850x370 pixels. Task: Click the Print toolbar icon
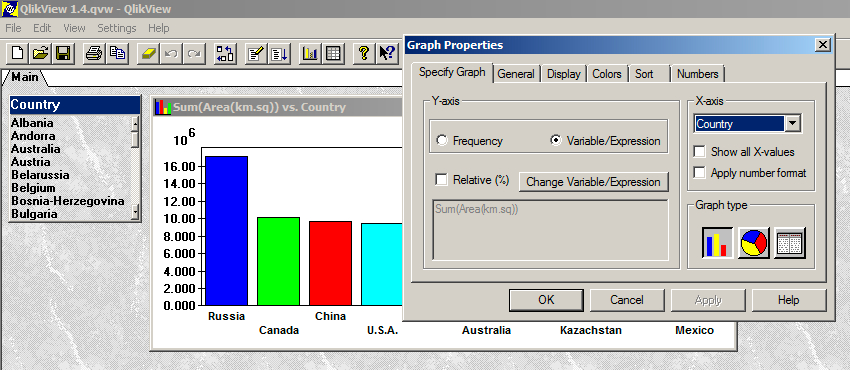pos(94,53)
